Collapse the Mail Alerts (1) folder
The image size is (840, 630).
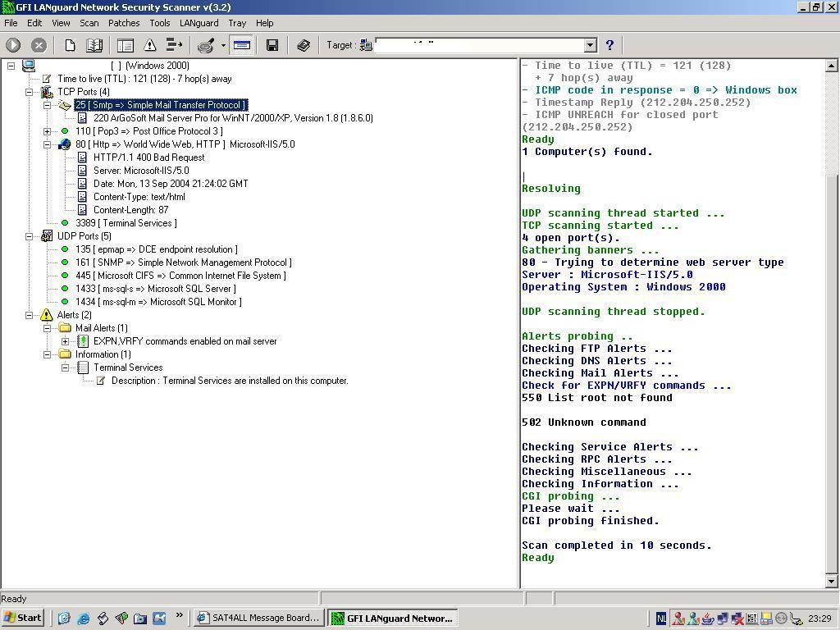click(x=47, y=328)
